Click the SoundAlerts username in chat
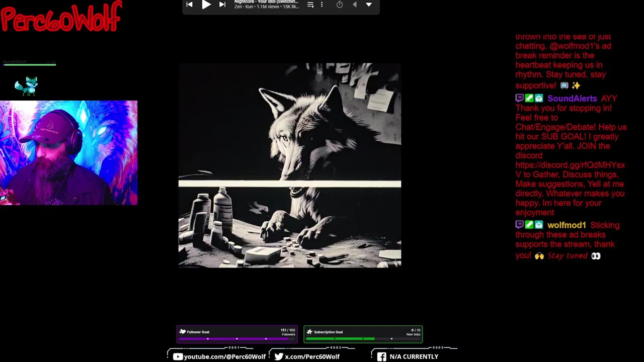The width and height of the screenshot is (644, 362). (x=572, y=99)
